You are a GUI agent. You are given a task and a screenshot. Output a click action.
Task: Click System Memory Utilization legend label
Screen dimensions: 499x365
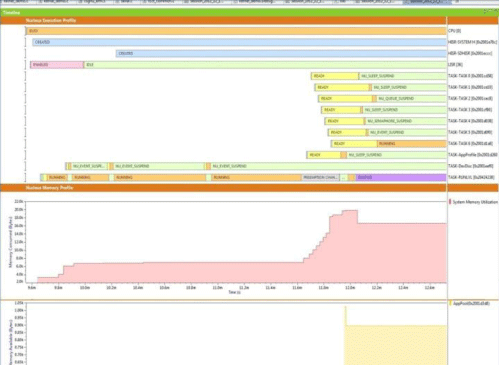pyautogui.click(x=475, y=202)
